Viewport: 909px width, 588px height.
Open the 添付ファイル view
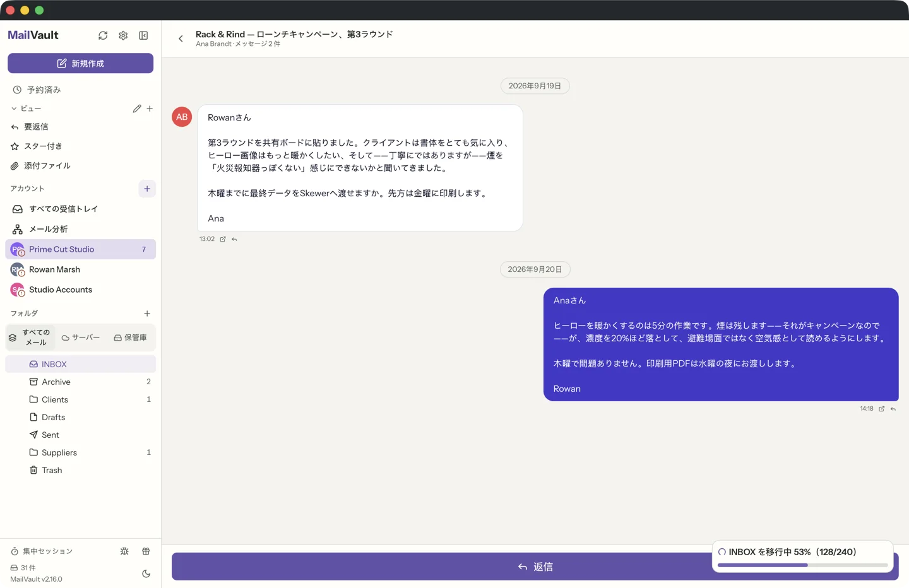click(x=80, y=166)
